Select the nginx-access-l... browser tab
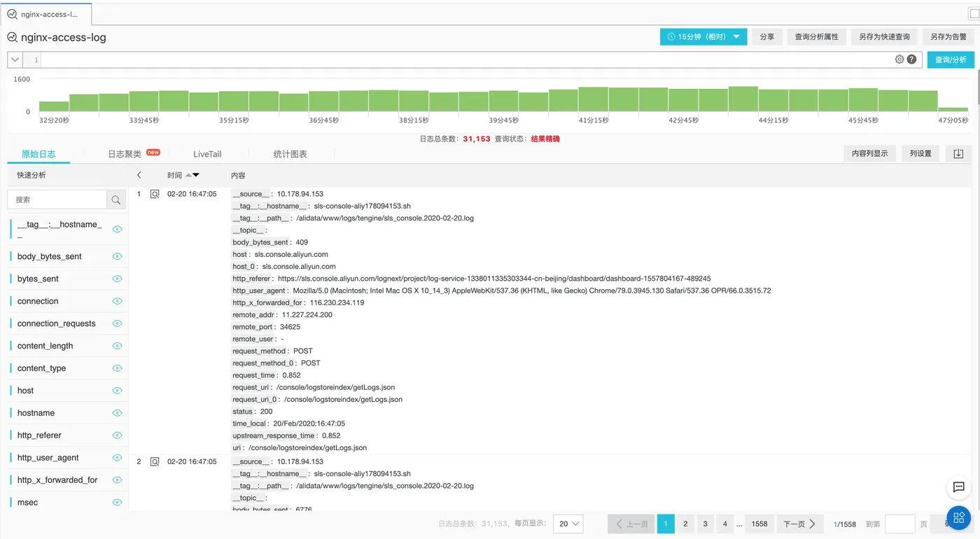Viewport: 980px width, 539px height. (45, 14)
